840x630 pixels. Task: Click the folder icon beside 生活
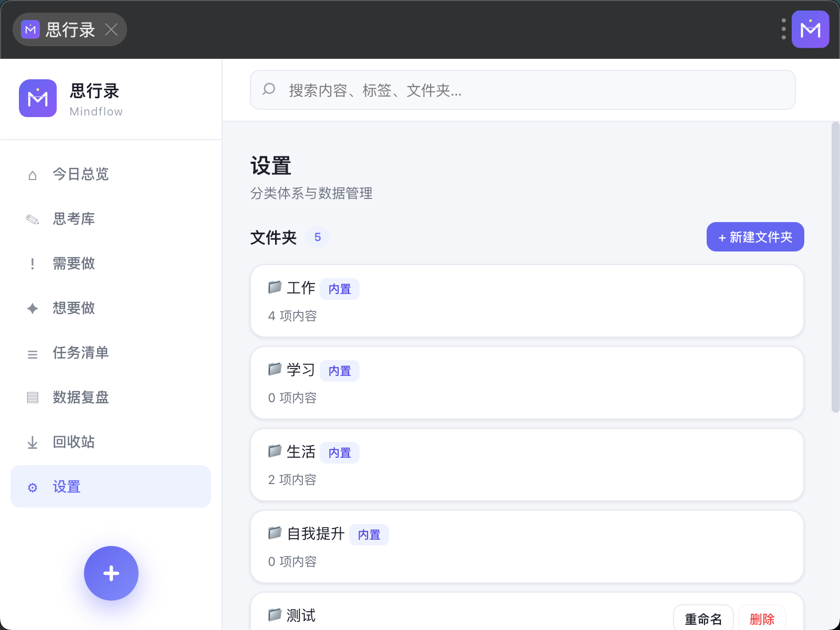point(275,451)
